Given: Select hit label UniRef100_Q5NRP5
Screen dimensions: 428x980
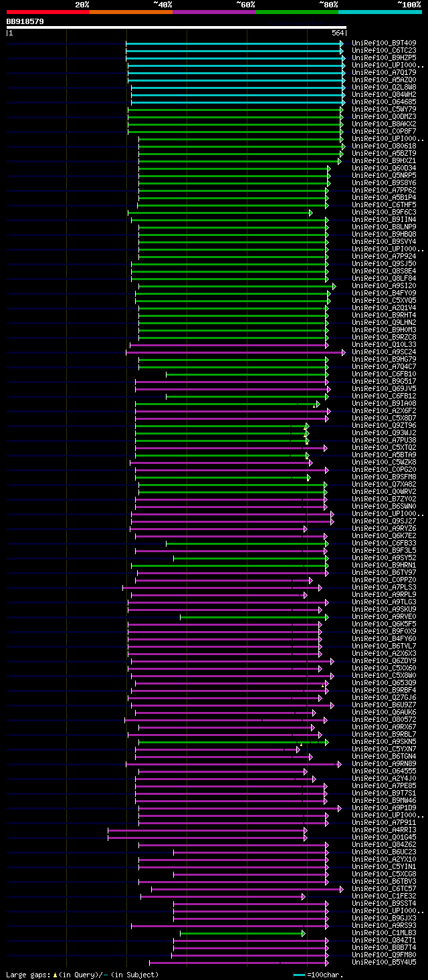Looking at the screenshot, I should [x=384, y=176].
